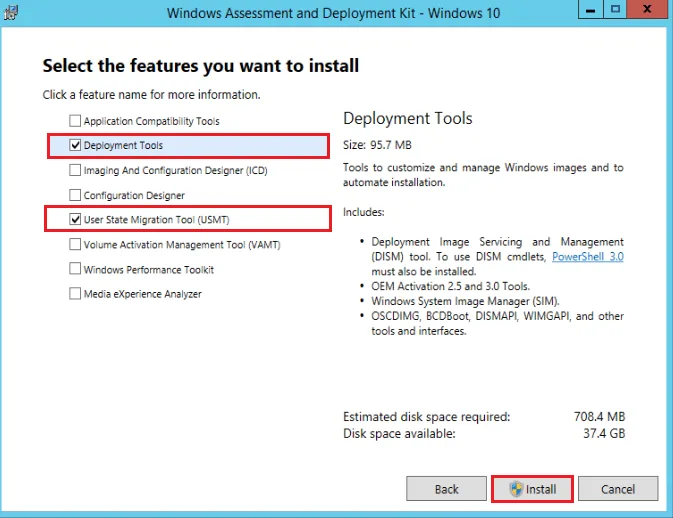Enable Imaging And Configuration Designer (ICD) checkbox

tap(75, 170)
